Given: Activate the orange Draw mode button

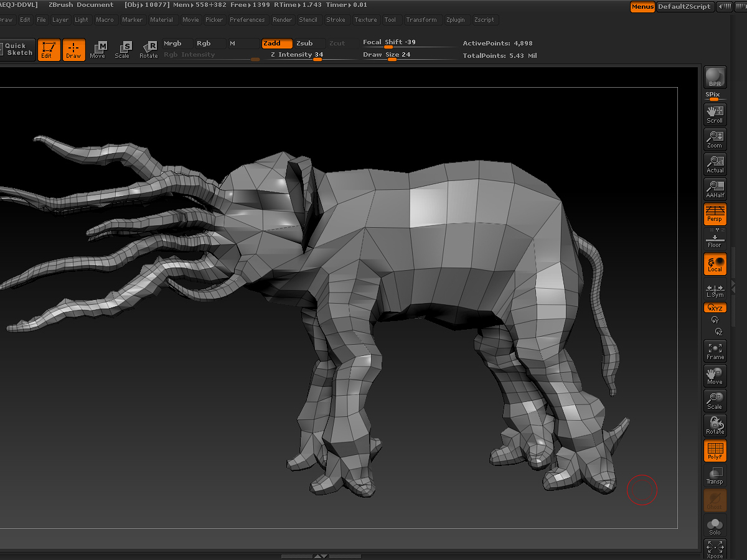Looking at the screenshot, I should coord(73,50).
